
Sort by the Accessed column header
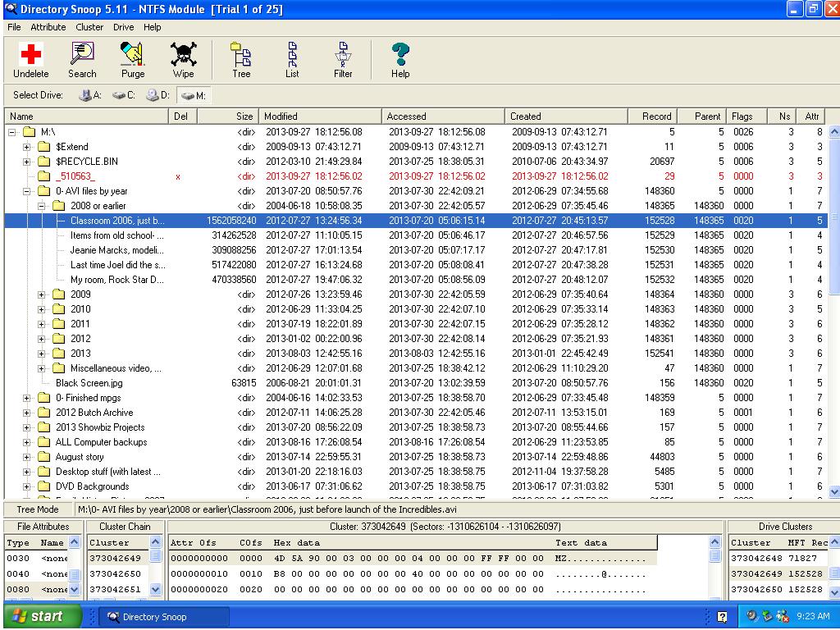pyautogui.click(x=443, y=116)
